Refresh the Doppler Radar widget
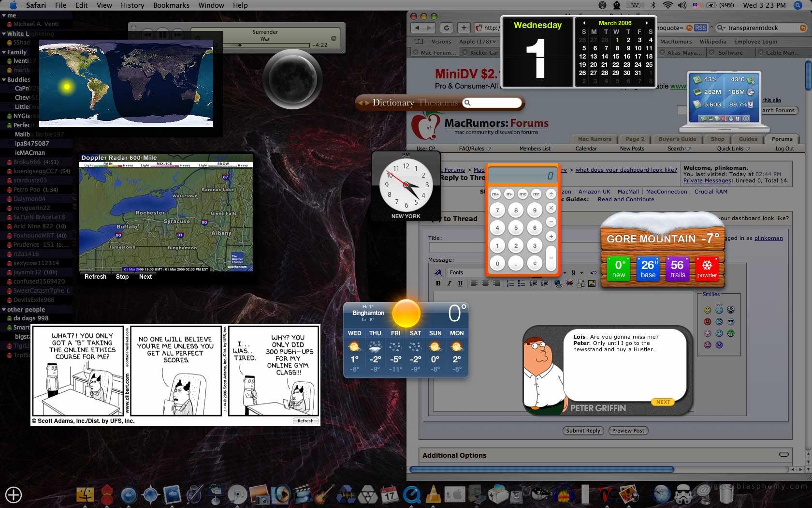 point(95,277)
